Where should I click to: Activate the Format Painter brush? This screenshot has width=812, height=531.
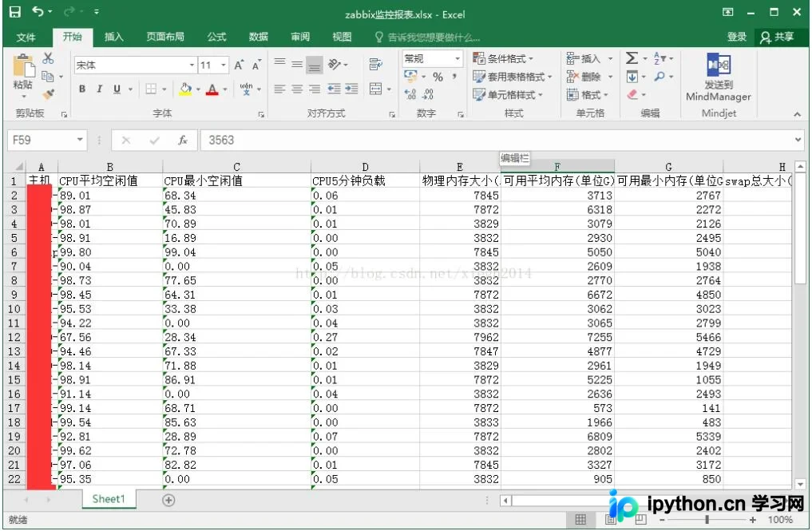pyautogui.click(x=48, y=94)
